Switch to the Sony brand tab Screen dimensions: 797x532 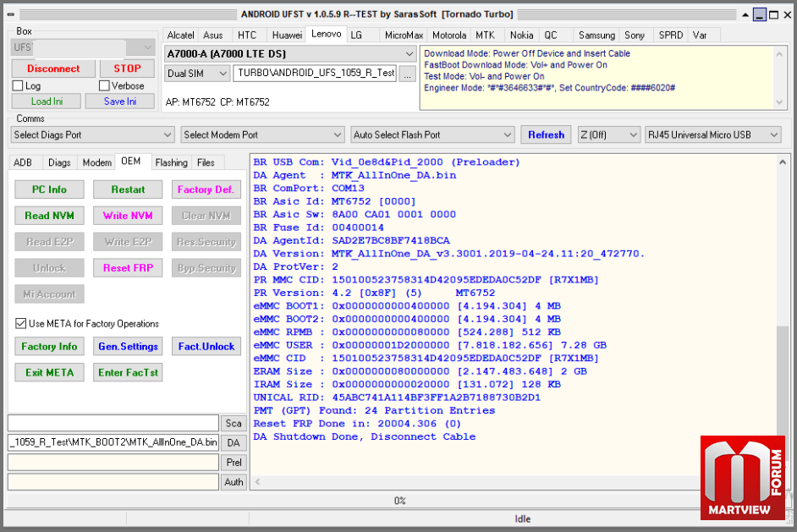635,35
